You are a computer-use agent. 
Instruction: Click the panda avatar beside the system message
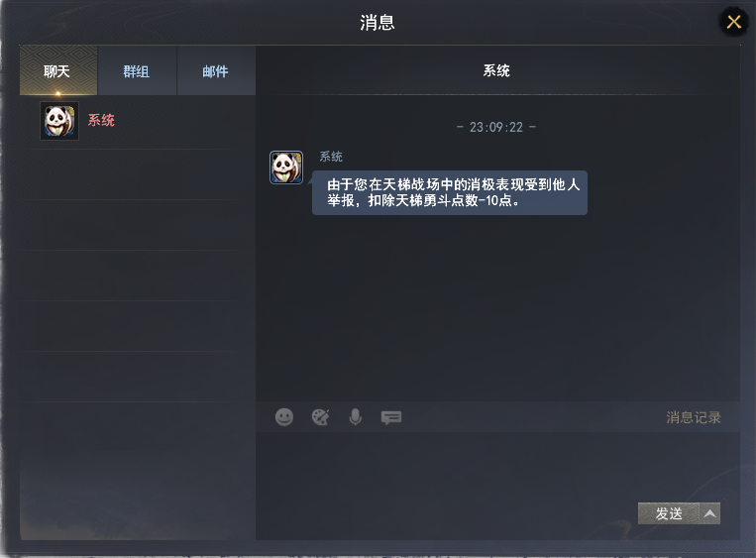[x=286, y=167]
